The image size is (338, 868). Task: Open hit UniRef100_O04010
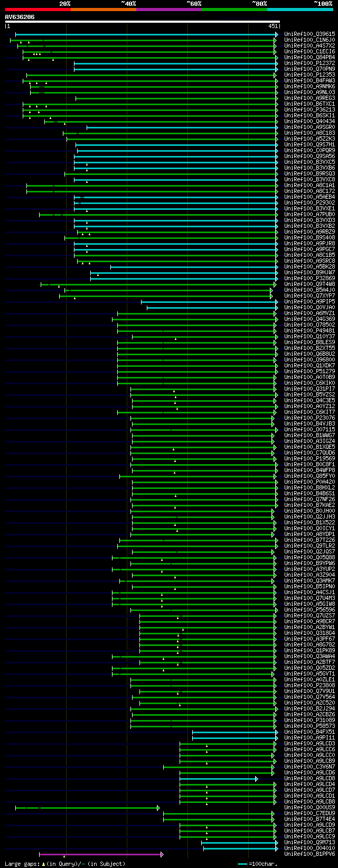[x=309, y=848]
